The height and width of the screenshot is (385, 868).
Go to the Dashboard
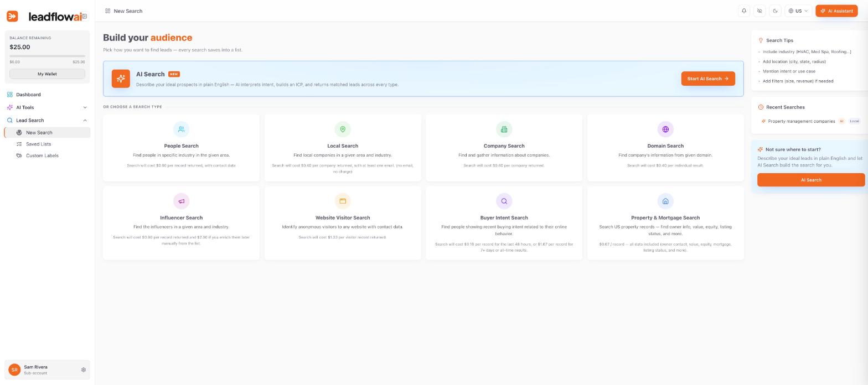[x=28, y=95]
